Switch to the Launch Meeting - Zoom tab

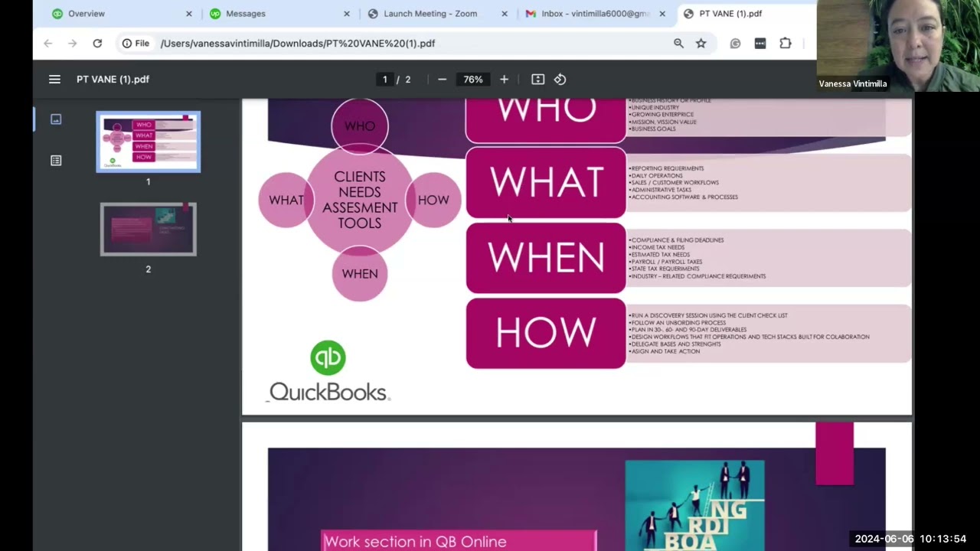coord(430,14)
